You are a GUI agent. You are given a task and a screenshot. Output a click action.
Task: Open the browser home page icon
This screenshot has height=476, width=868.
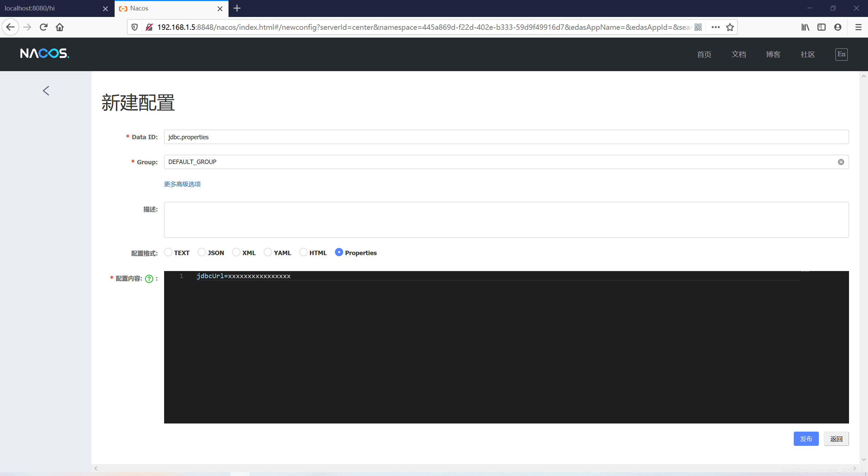[60, 27]
